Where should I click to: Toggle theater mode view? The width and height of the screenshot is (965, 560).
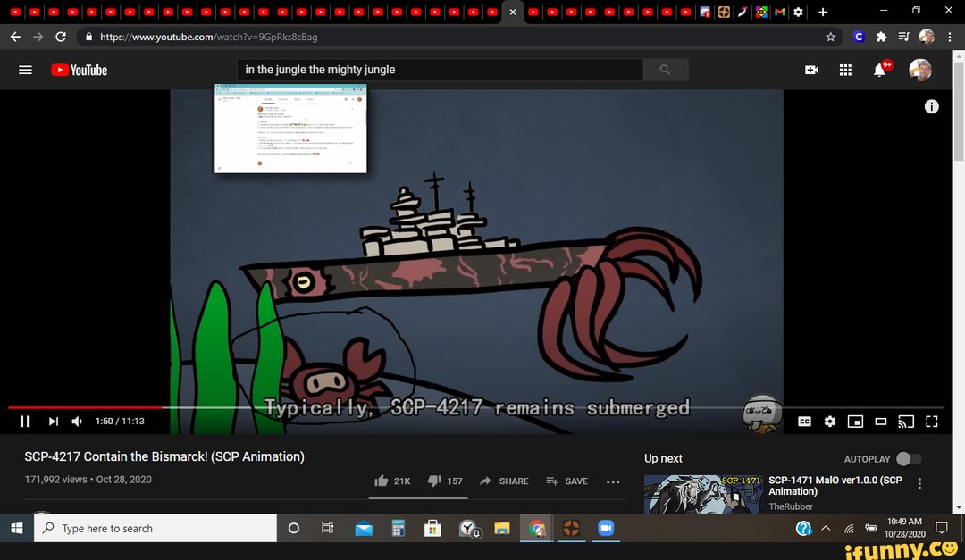[x=880, y=422]
